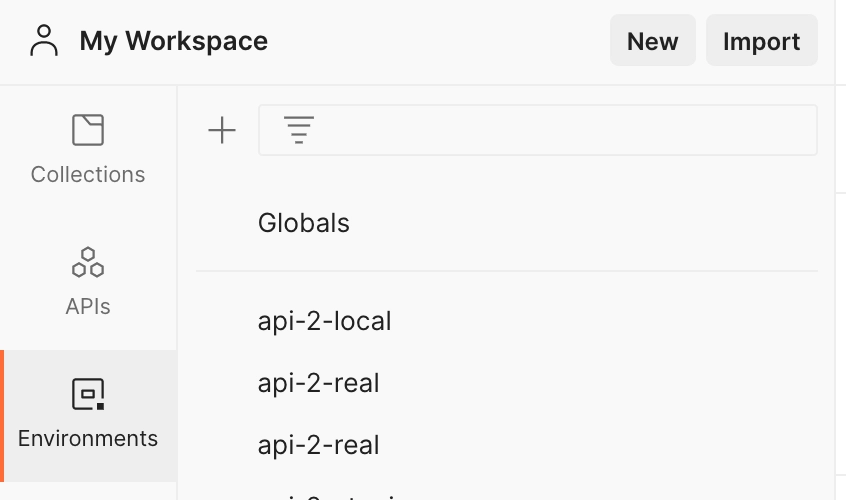Click the New button

pos(652,41)
